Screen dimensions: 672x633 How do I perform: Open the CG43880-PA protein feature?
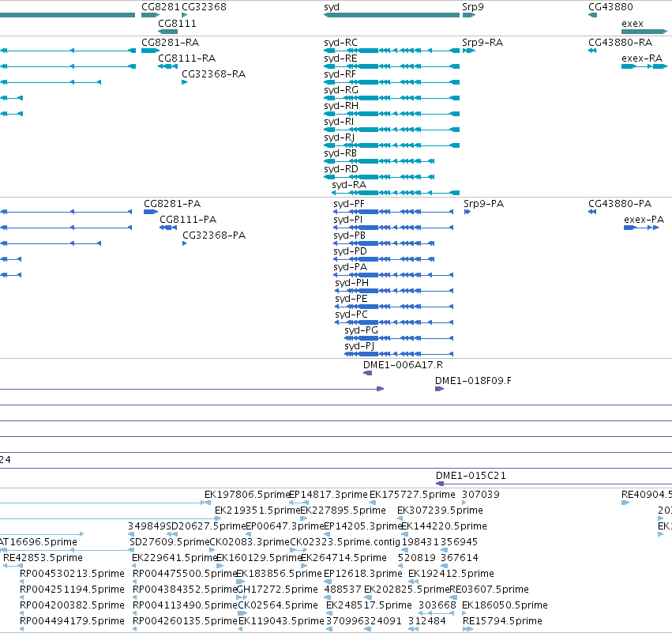pos(620,204)
